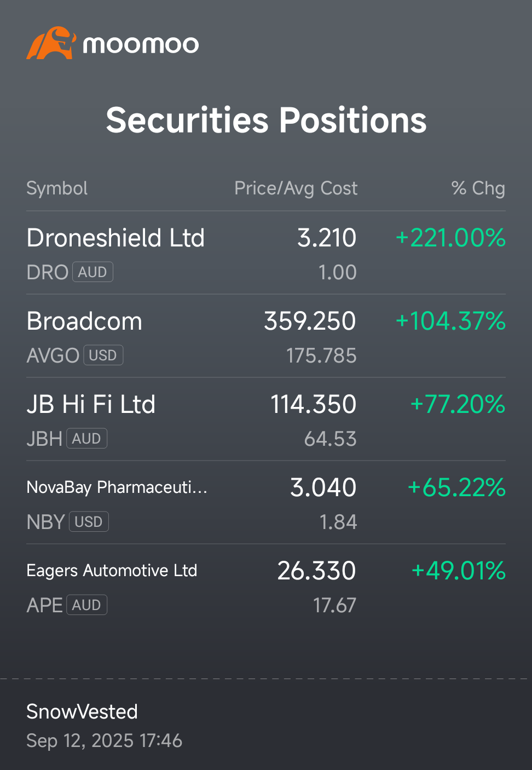This screenshot has height=770, width=532.
Task: Click the DRO ticker symbol
Action: [x=47, y=272]
